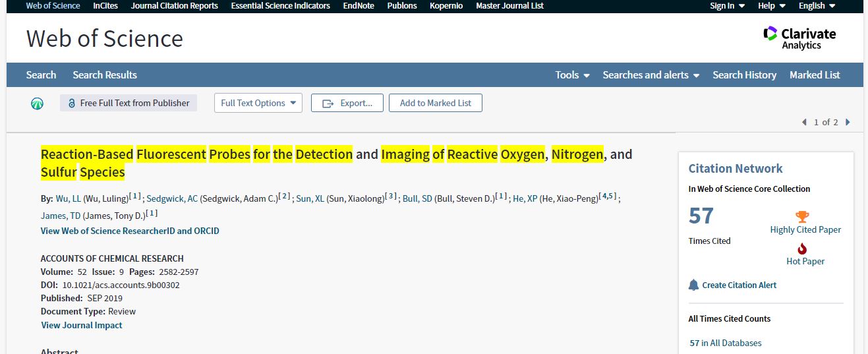Open the Marked List
This screenshot has width=868, height=354.
click(x=815, y=74)
